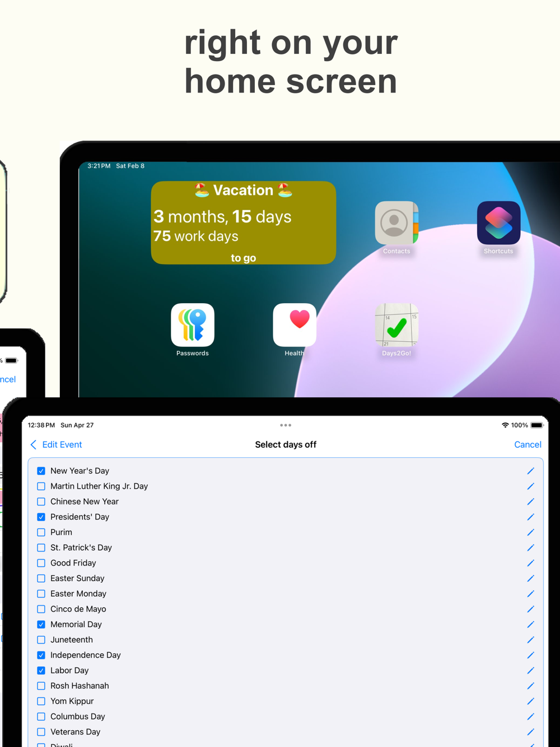The height and width of the screenshot is (747, 560).
Task: Open the Health app icon
Action: pyautogui.click(x=295, y=325)
